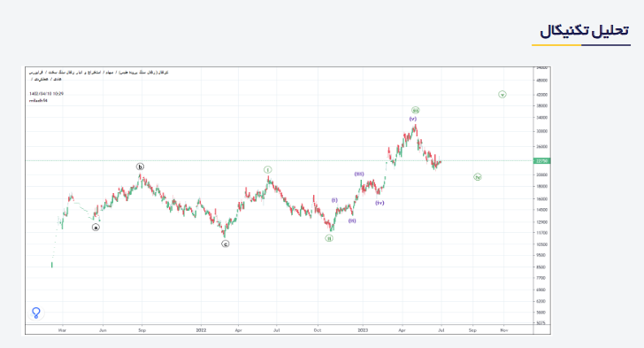Click the green current price tag 22750
Screen dimensions: 644x348
541,161
